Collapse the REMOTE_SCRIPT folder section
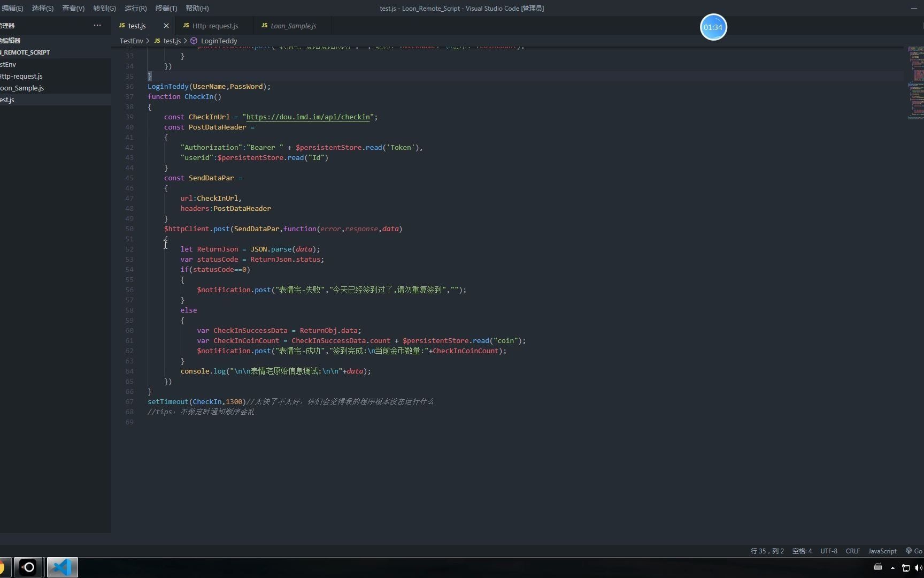This screenshot has height=578, width=924. (x=56, y=52)
